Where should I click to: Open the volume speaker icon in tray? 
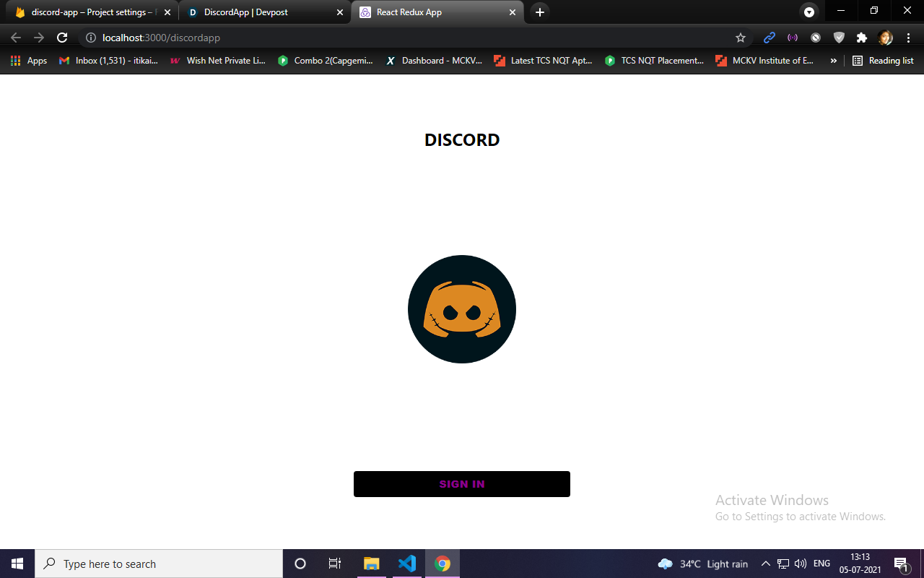pyautogui.click(x=800, y=564)
